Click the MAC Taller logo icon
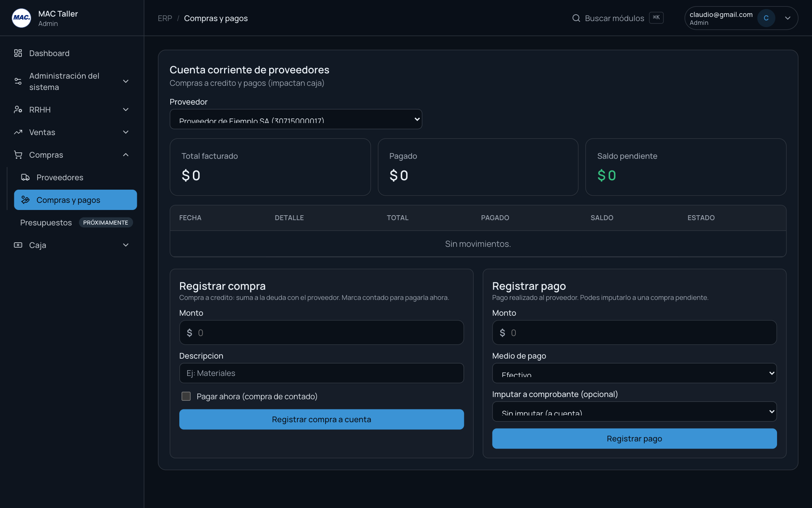The image size is (812, 508). click(x=21, y=18)
